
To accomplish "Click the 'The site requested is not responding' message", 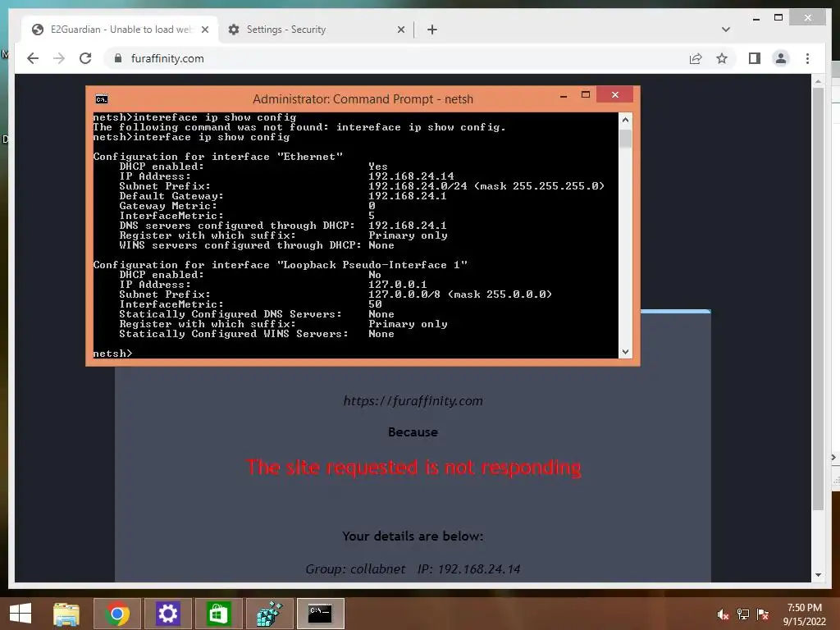I will [x=413, y=468].
